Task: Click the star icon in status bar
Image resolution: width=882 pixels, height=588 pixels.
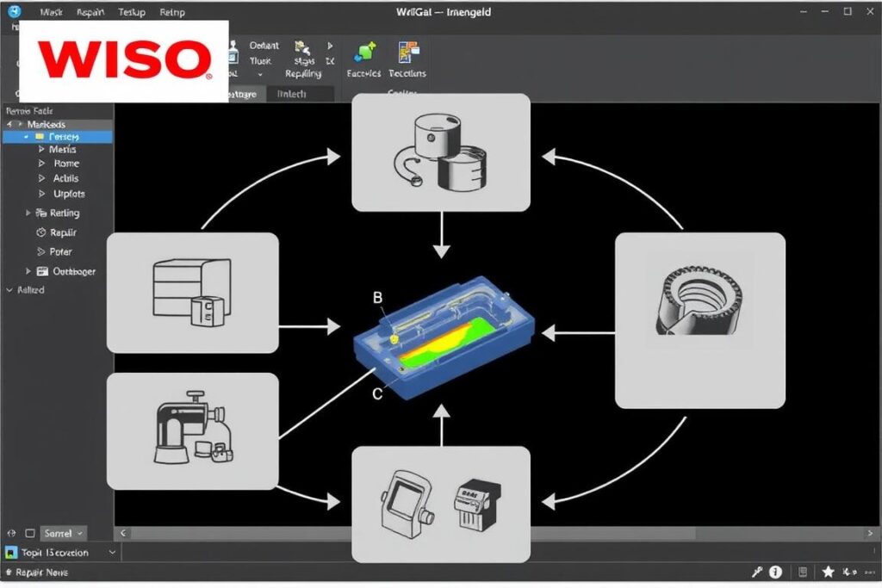Action: point(828,572)
